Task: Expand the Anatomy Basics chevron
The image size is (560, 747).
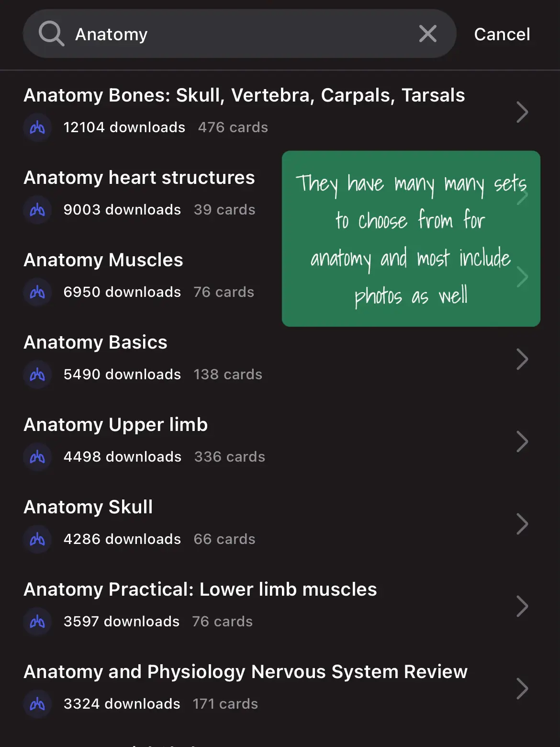Action: [522, 359]
